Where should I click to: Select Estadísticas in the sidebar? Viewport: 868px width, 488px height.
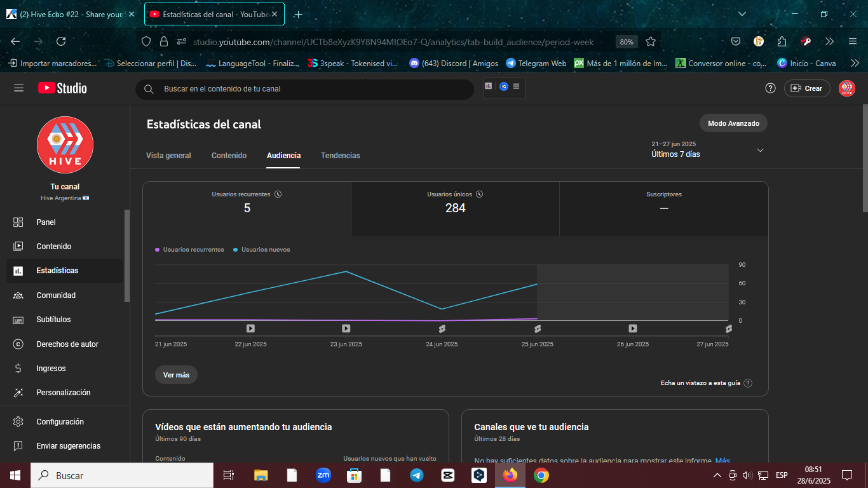coord(65,271)
